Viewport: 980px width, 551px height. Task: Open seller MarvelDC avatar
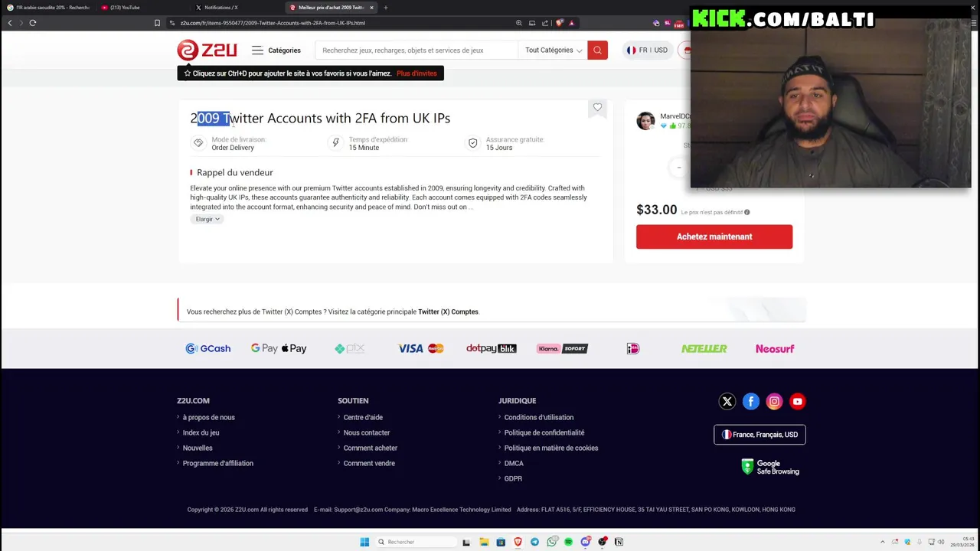click(645, 121)
